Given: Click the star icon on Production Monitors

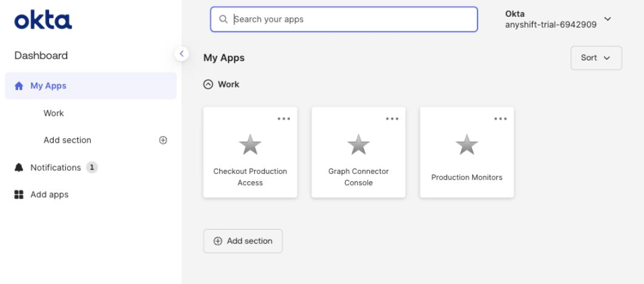Looking at the screenshot, I should click(x=467, y=144).
